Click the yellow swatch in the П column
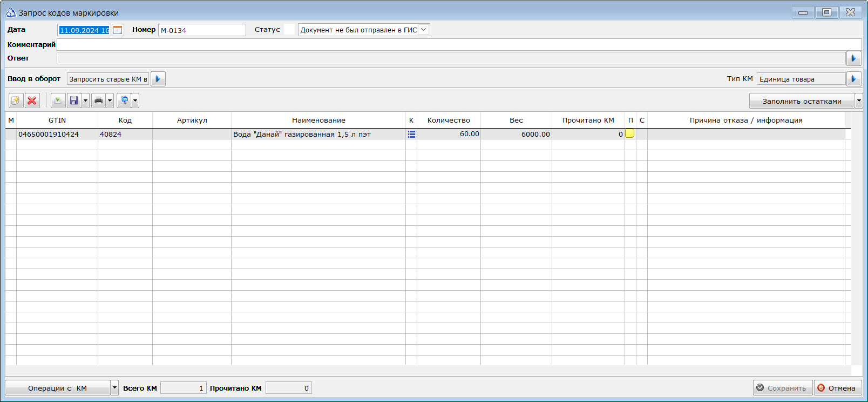Viewport: 868px width, 402px height. point(630,133)
